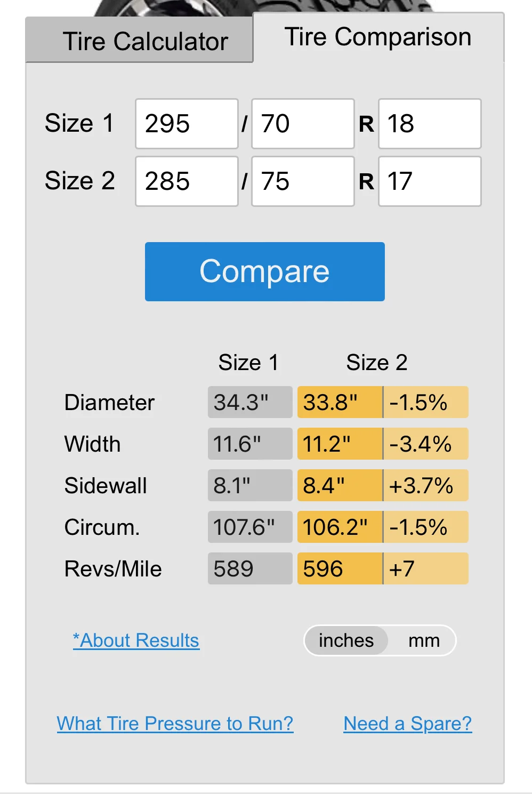Click Size 1 circumference value 107.6"
The image size is (532, 794).
(x=249, y=527)
